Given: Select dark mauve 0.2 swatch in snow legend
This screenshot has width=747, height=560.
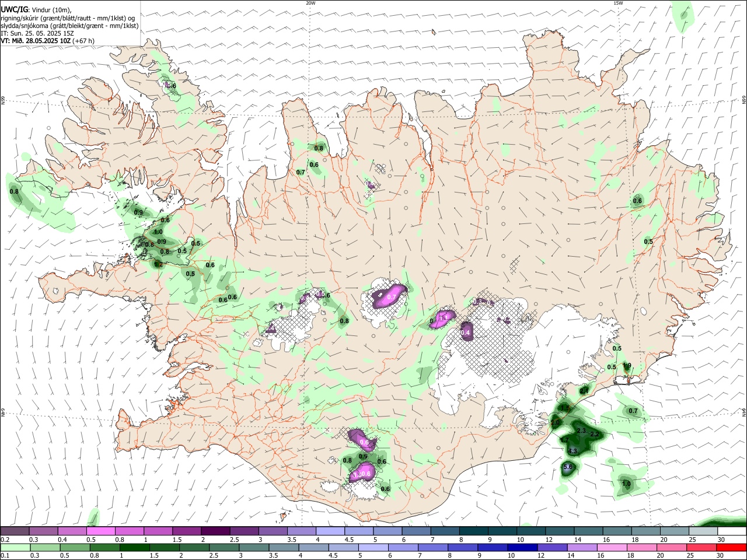Looking at the screenshot, I should tap(15, 531).
